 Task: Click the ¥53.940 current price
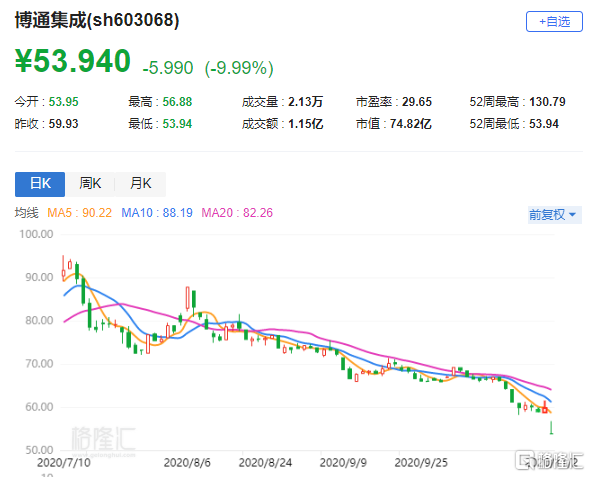pyautogui.click(x=73, y=61)
